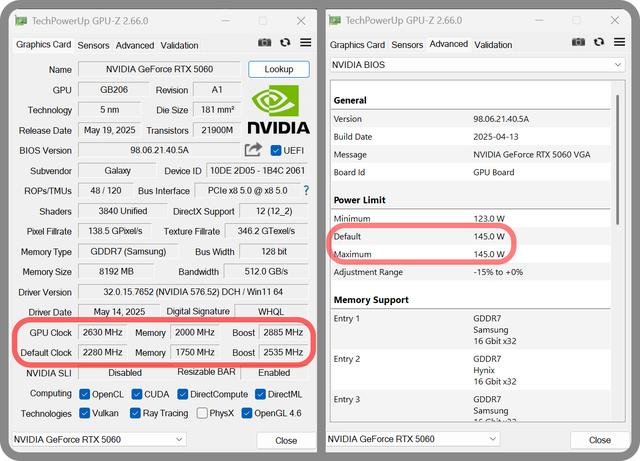The width and height of the screenshot is (640, 461).
Task: Click the Die Size value 181 mm²
Action: click(x=217, y=110)
